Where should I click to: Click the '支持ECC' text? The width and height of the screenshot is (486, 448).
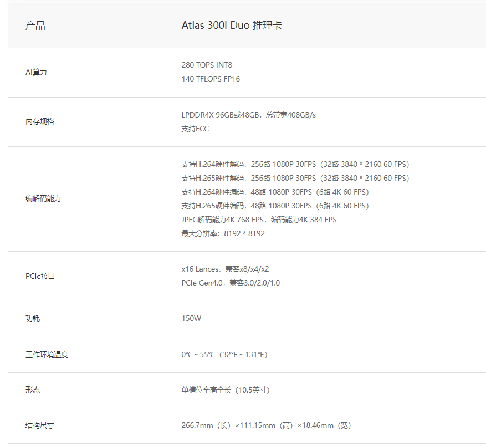pos(195,129)
